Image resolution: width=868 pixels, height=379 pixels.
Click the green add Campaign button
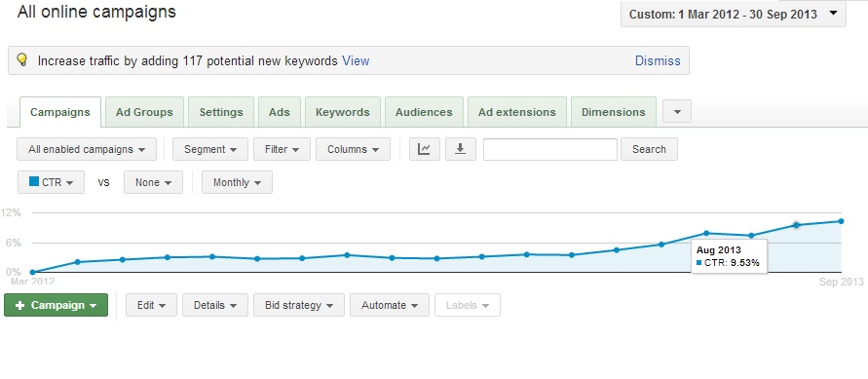56,305
